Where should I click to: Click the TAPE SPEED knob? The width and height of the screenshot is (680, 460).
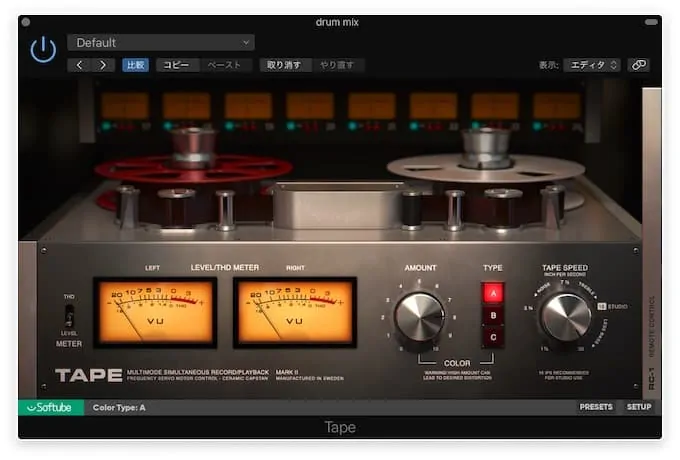click(x=566, y=317)
